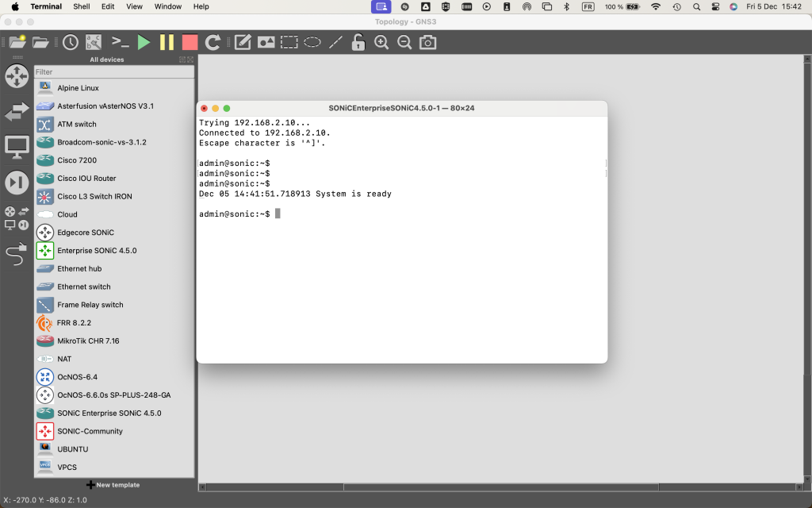Choose MikroTik CHR 7.16 from device list
This screenshot has width=812, height=508.
[x=88, y=341]
